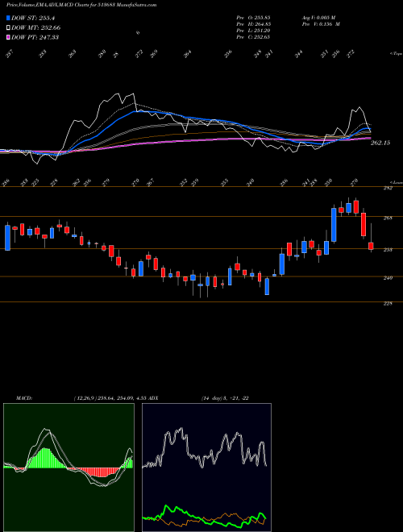Click the 'ADX' indicator label
The height and width of the screenshot is (532, 403).
coord(154,398)
